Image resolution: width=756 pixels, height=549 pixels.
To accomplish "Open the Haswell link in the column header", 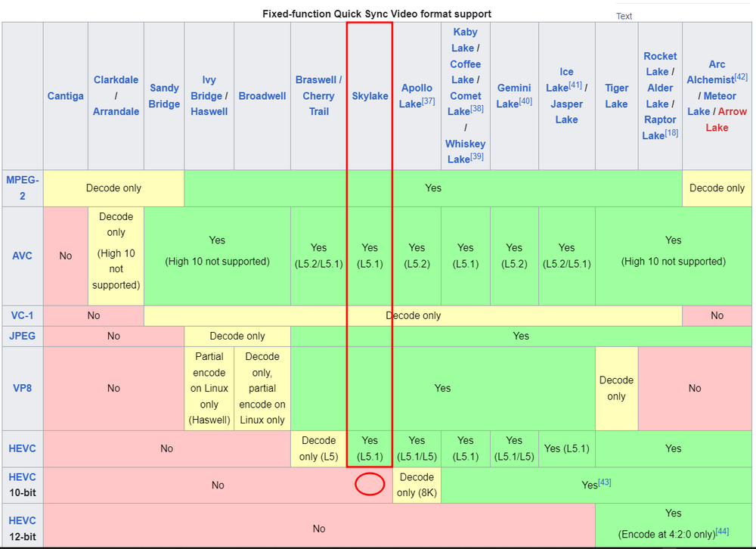I will click(x=209, y=111).
